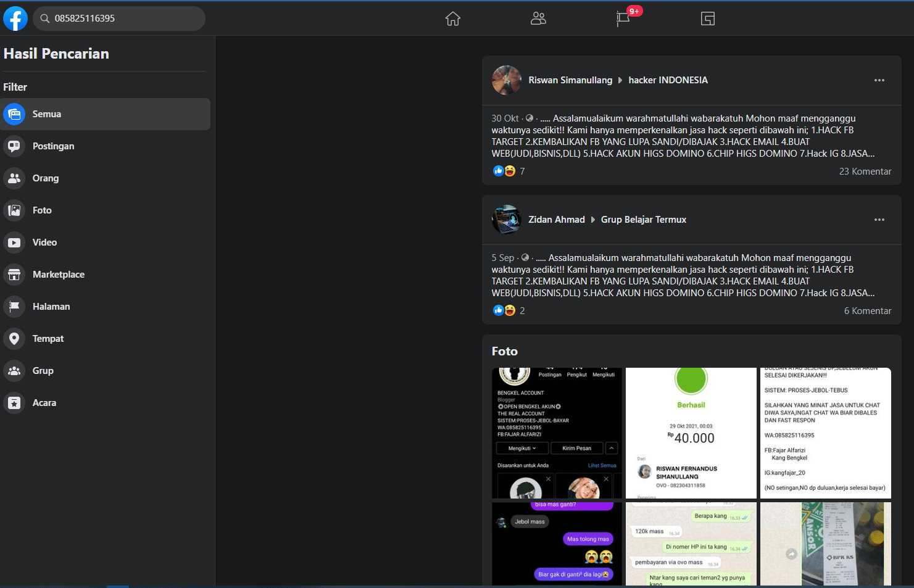
Task: Click reaction icons on Zidan's post
Action: coord(504,310)
